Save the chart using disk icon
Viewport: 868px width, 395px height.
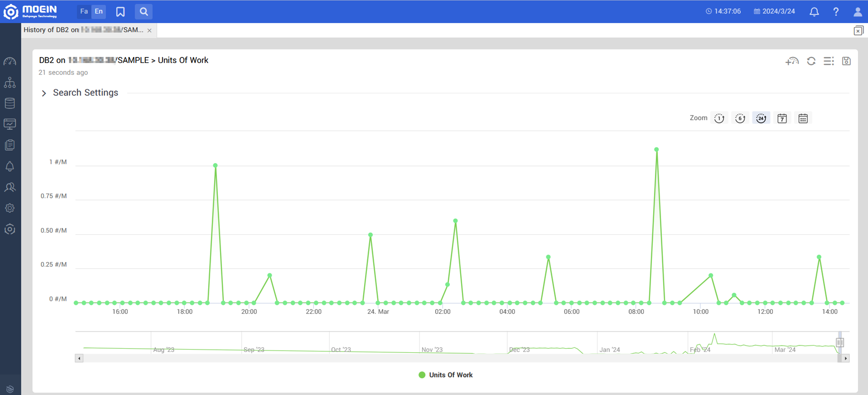pos(846,61)
